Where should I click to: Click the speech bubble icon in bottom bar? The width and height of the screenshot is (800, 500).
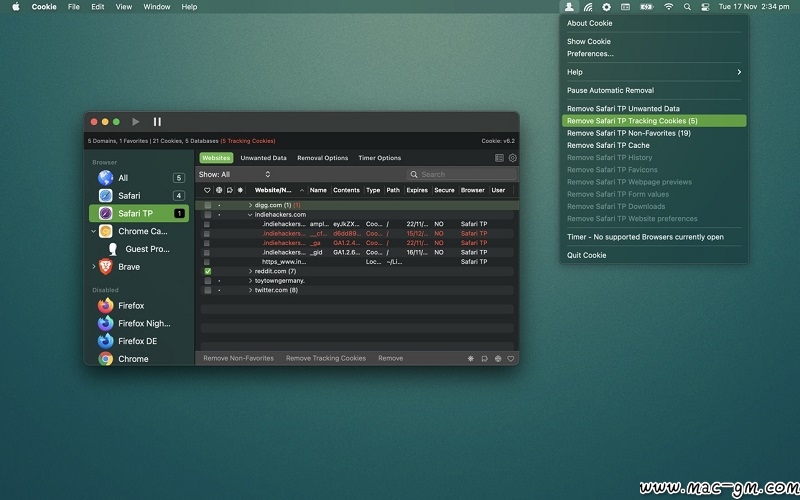click(x=485, y=359)
